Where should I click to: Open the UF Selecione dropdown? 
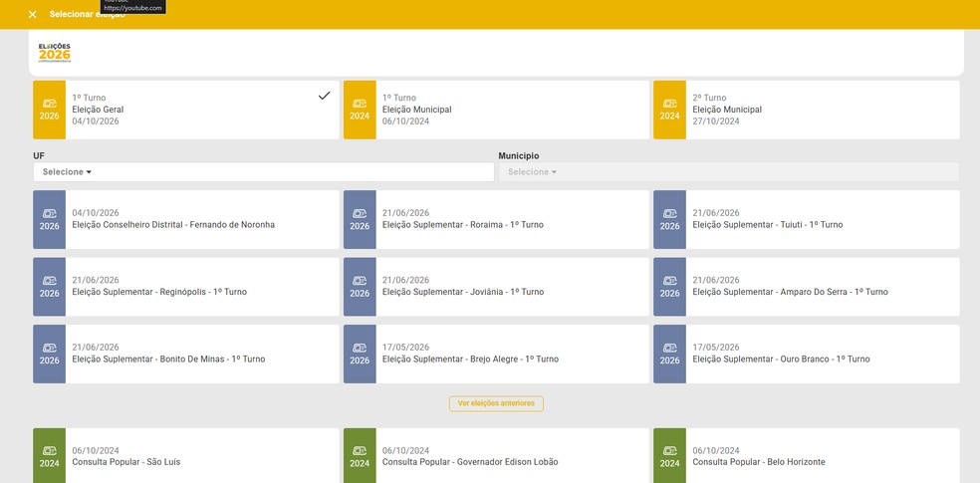pyautogui.click(x=264, y=172)
